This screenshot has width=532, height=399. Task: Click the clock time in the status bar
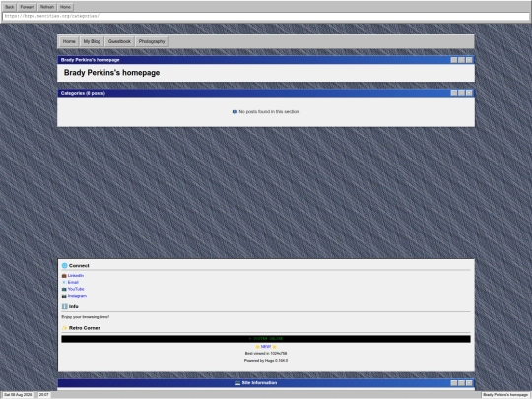tap(44, 395)
